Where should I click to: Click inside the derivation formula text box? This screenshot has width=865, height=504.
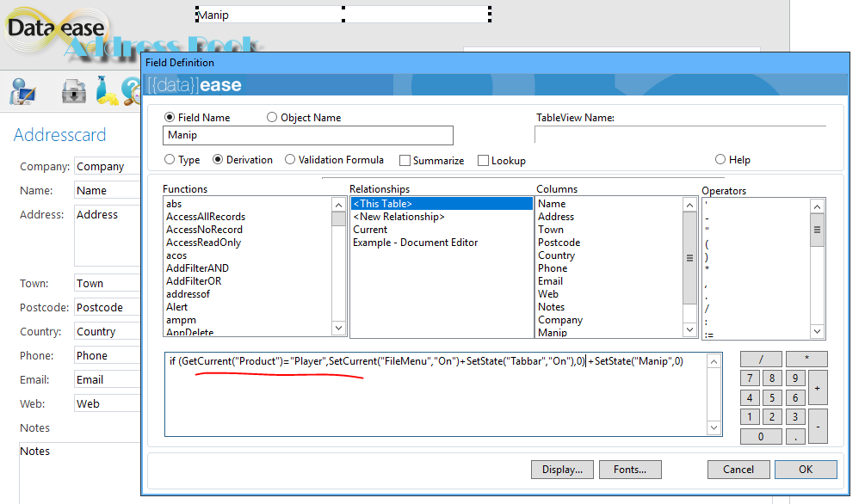[436, 394]
